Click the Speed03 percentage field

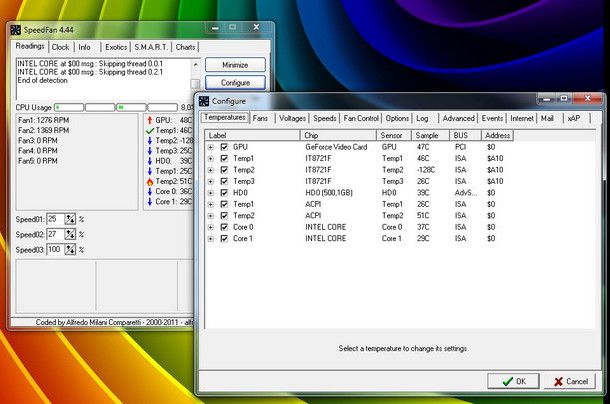tap(56, 250)
